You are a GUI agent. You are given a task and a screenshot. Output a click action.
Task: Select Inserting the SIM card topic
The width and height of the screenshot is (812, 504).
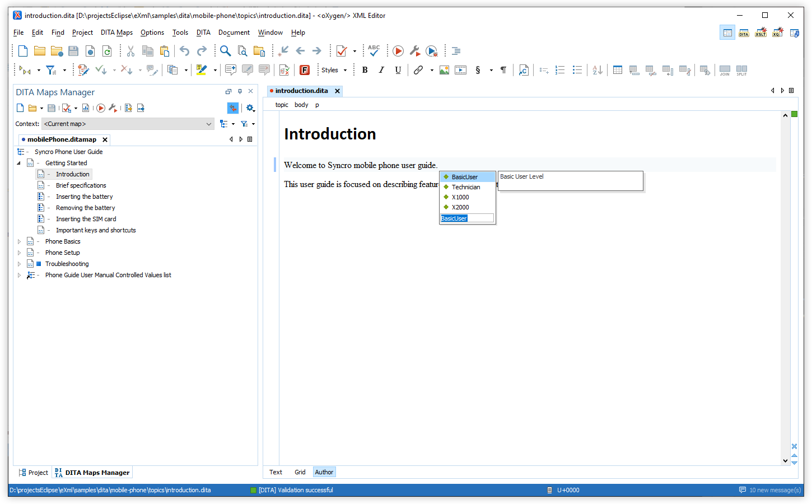[x=86, y=219]
